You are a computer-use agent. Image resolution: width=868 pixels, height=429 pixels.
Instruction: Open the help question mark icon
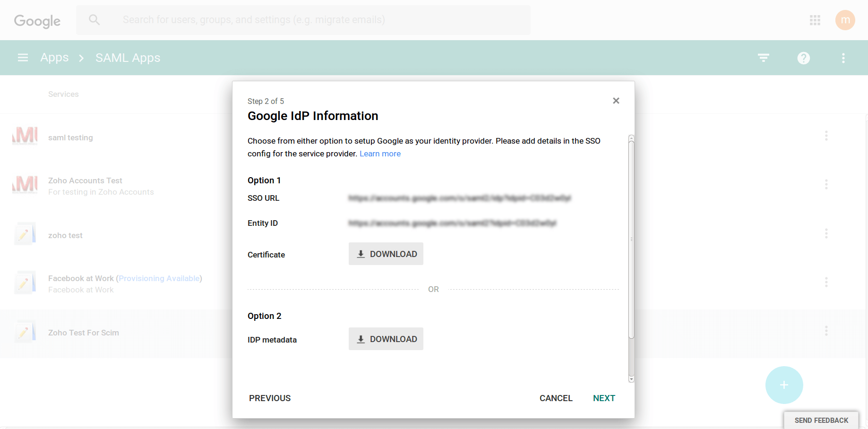click(803, 58)
